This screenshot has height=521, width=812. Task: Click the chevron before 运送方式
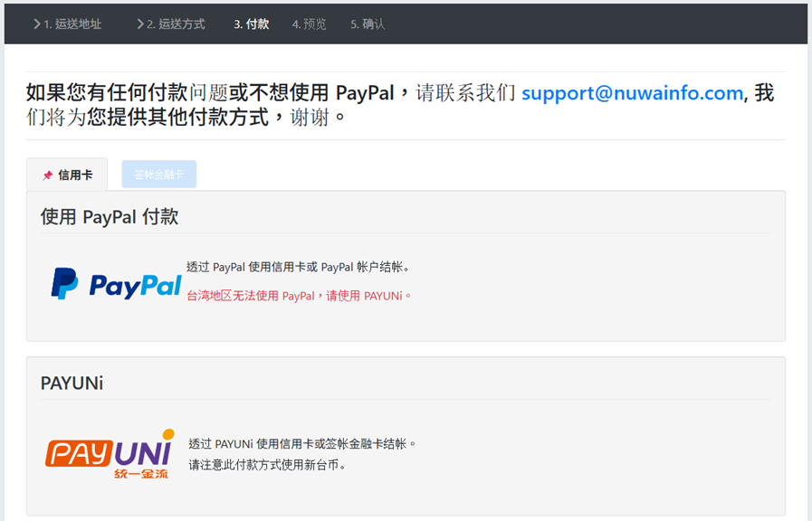[x=140, y=24]
